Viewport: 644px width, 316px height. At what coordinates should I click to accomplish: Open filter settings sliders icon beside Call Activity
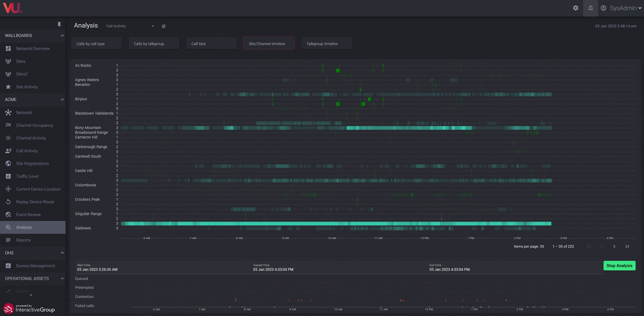tap(164, 26)
